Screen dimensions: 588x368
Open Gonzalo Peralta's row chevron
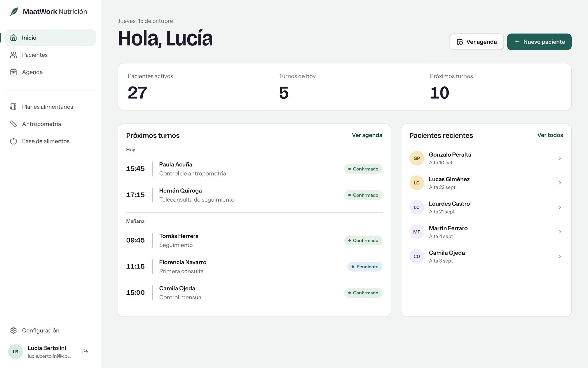point(560,158)
